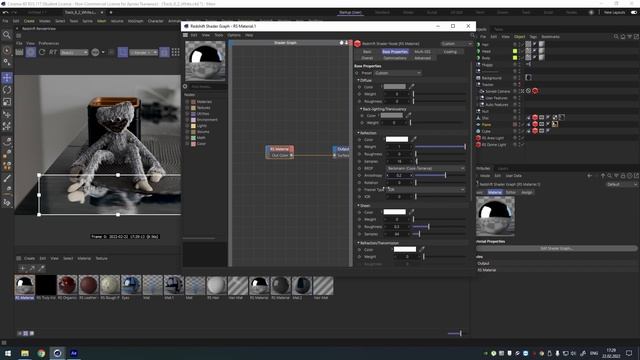Open hamburger menu in Shader Graph window
This screenshot has height=360, width=640.
coord(185,35)
